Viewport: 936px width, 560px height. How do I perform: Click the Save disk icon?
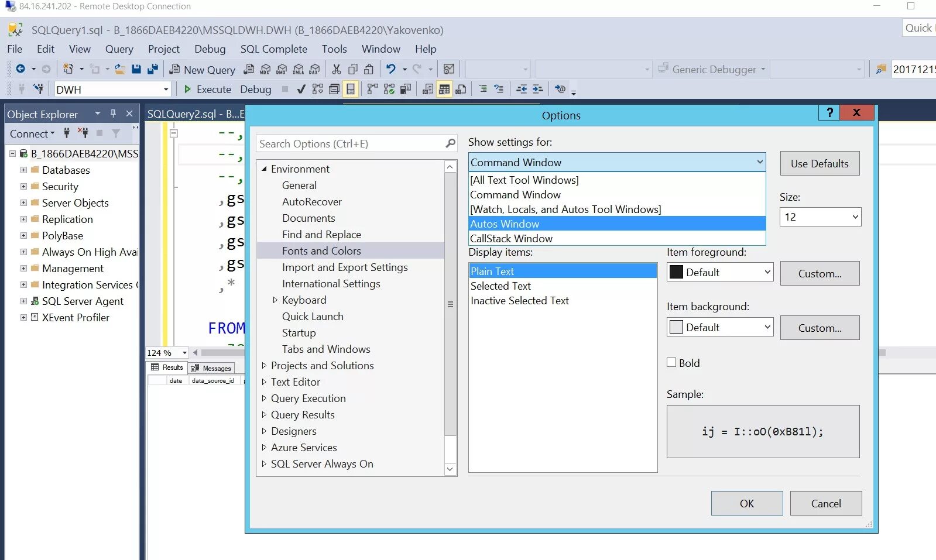[x=136, y=69]
